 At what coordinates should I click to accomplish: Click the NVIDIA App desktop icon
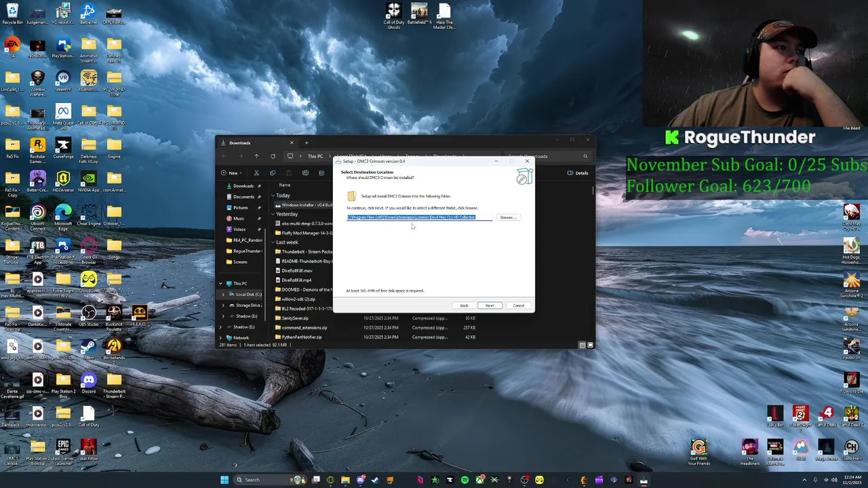pyautogui.click(x=88, y=182)
